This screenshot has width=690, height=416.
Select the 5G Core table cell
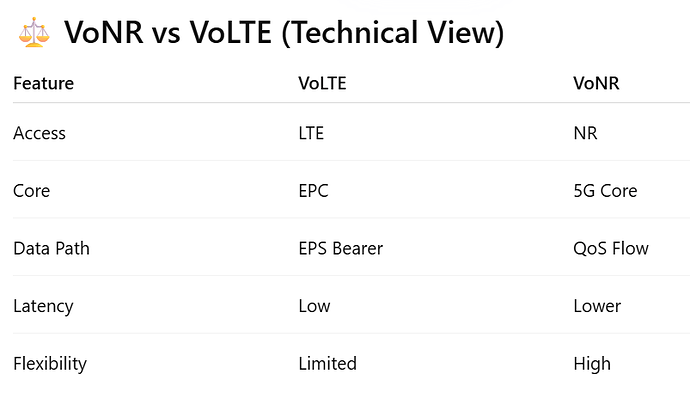point(605,190)
